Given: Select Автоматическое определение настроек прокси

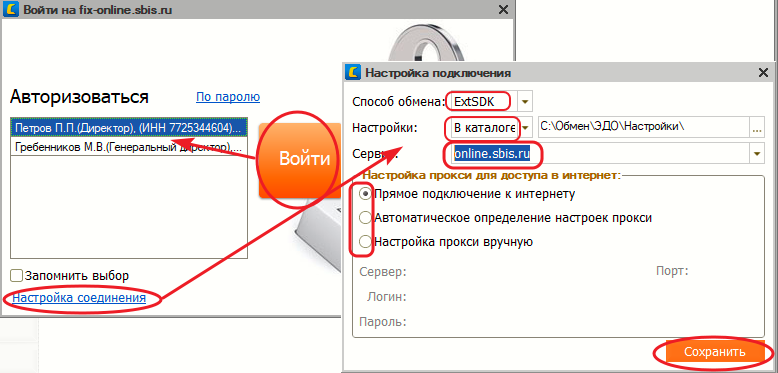Looking at the screenshot, I should click(365, 218).
